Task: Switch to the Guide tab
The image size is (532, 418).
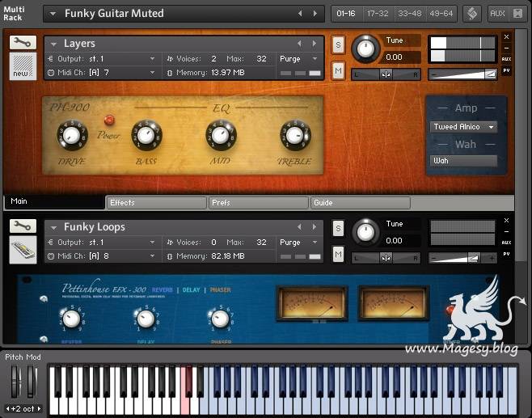Action: (361, 203)
